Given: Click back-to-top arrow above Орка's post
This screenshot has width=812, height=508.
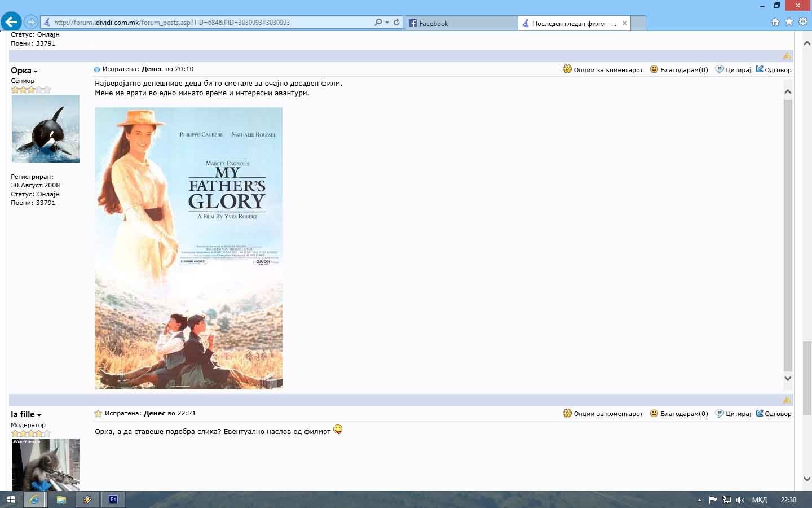Looking at the screenshot, I should click(x=787, y=56).
